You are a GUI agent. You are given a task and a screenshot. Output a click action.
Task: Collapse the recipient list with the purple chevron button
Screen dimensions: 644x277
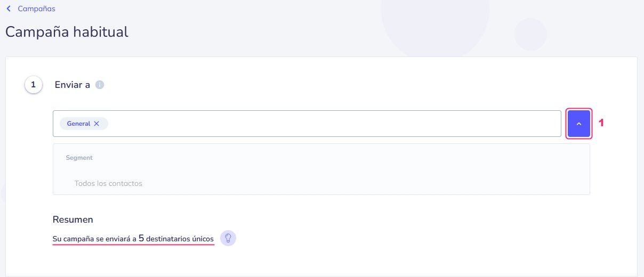(x=578, y=124)
